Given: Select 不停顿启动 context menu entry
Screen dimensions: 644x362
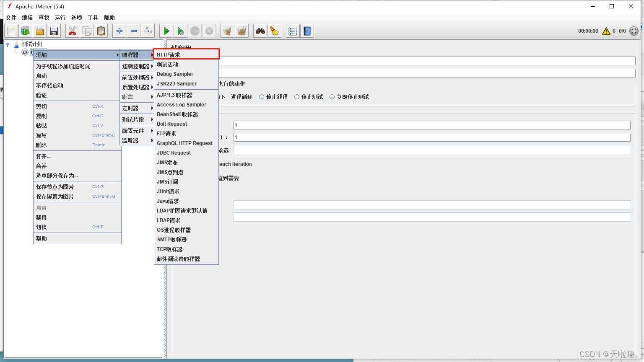Looking at the screenshot, I should pyautogui.click(x=77, y=85).
